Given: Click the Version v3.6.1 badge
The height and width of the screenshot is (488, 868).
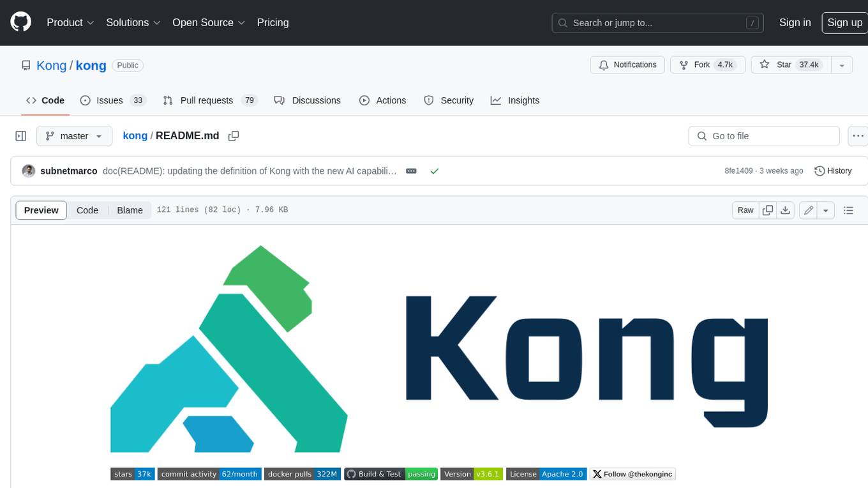Looking at the screenshot, I should 472,474.
